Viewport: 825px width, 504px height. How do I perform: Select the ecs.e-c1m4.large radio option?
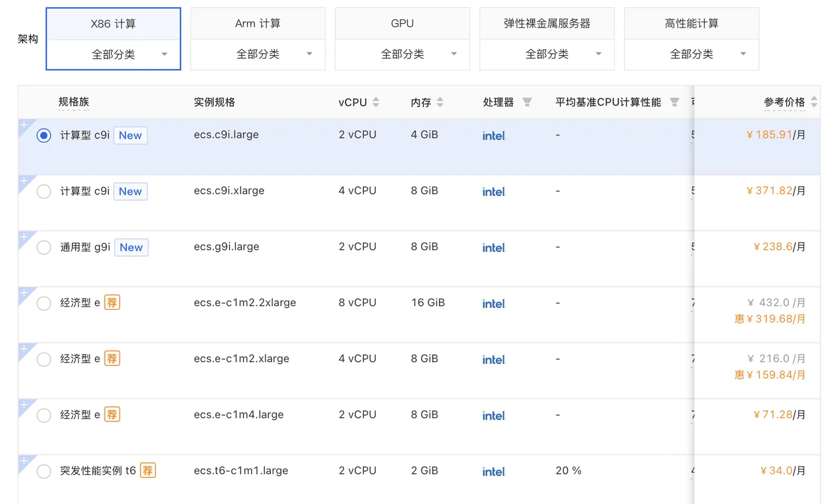[x=44, y=415]
